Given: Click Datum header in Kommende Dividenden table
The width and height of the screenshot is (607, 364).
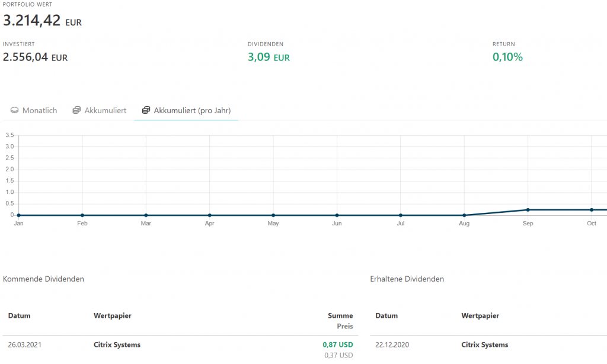Looking at the screenshot, I should pyautogui.click(x=20, y=315).
